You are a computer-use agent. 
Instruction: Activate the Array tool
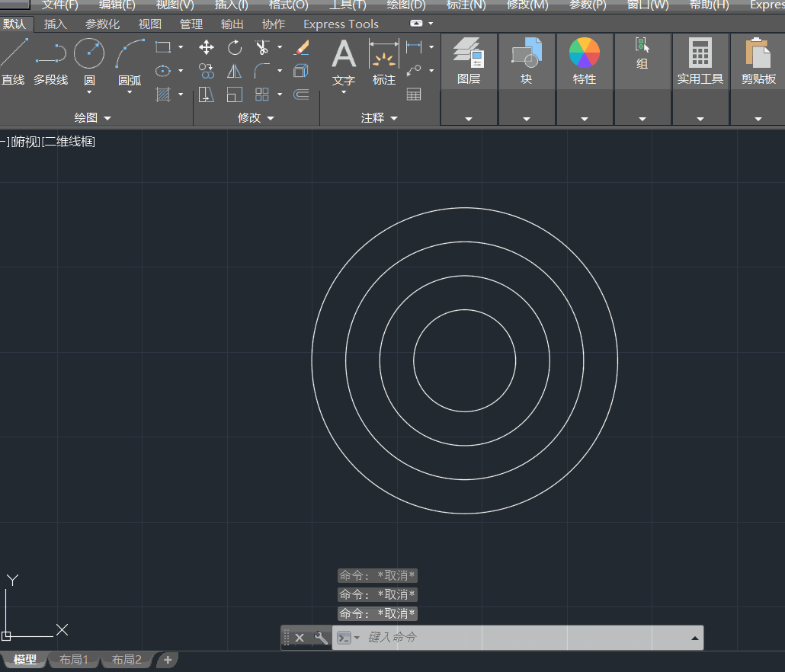(x=262, y=94)
